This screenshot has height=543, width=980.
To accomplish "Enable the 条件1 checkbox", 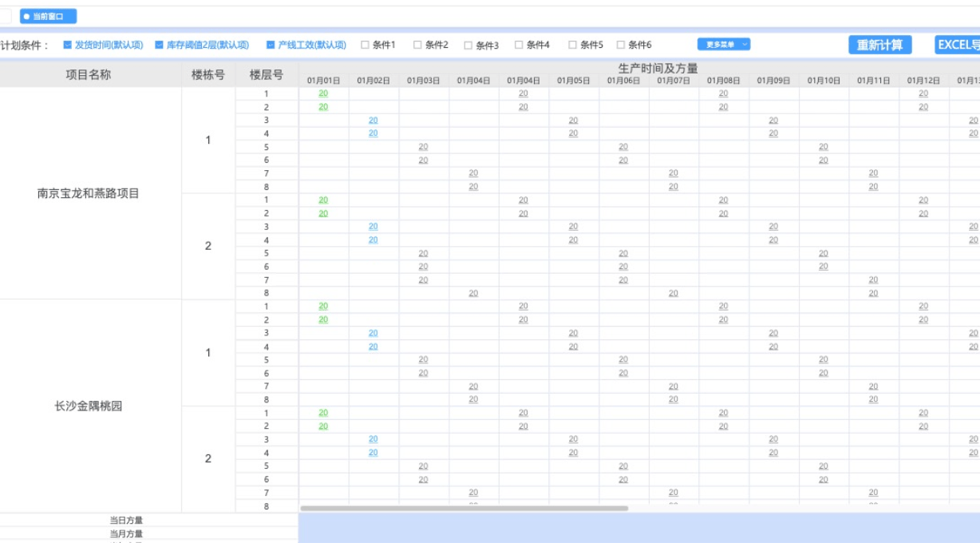I will 365,45.
